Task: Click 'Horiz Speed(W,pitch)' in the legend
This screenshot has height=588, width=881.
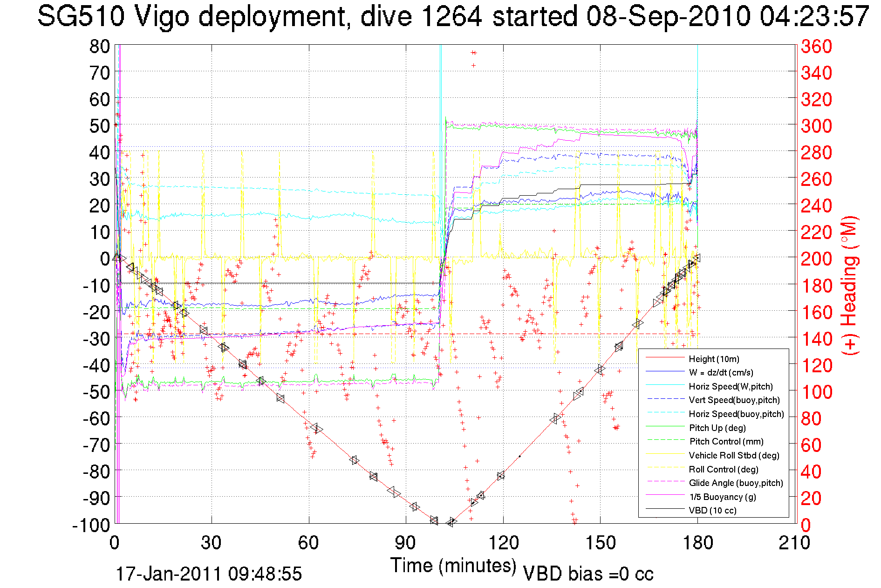Action: click(731, 386)
